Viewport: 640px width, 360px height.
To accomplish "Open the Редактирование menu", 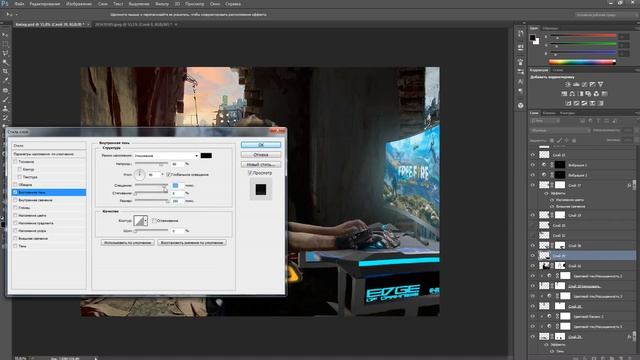I will coord(45,4).
